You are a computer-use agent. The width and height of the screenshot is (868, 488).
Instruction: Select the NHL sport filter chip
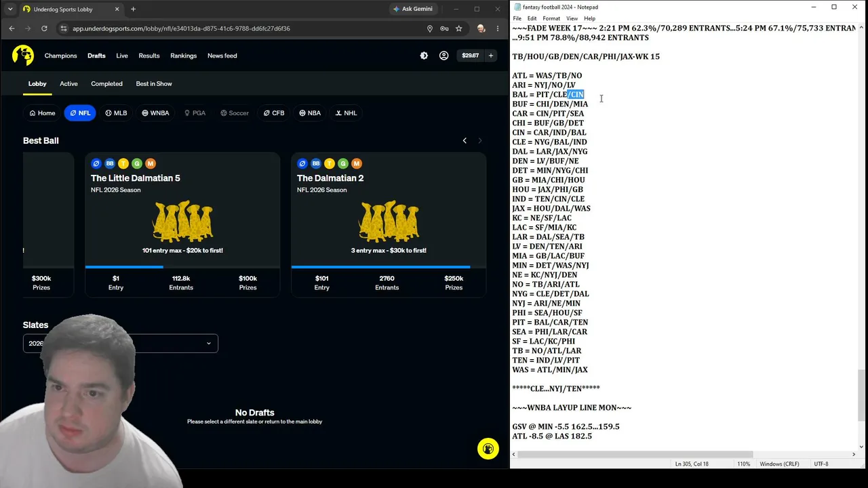[346, 113]
